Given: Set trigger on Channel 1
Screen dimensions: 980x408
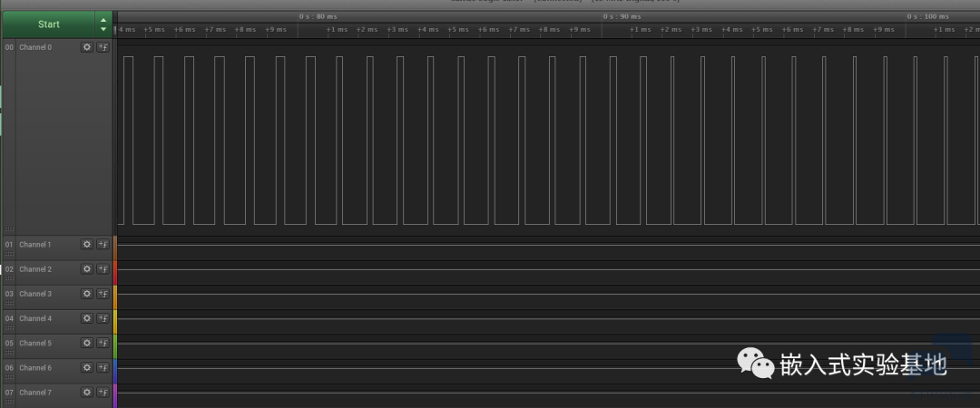Looking at the screenshot, I should click(103, 244).
